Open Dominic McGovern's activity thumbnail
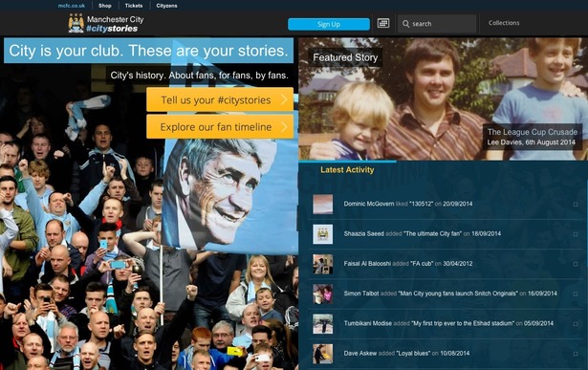This screenshot has width=588, height=370. coord(323,204)
